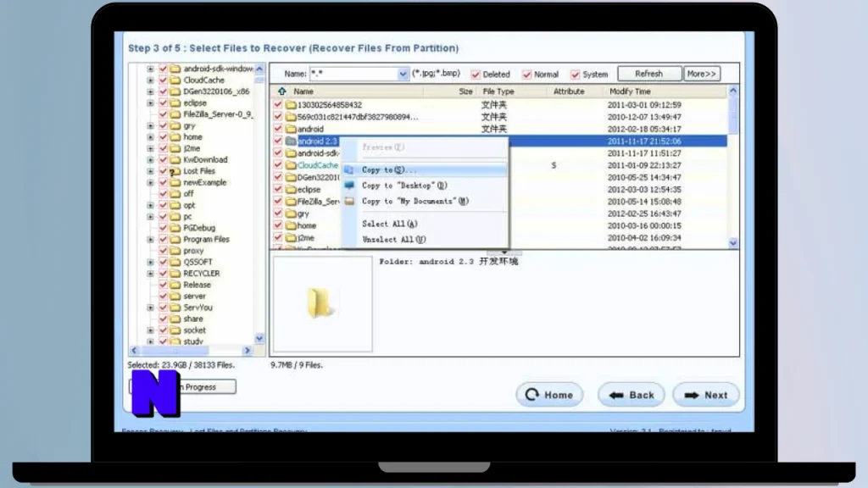Click the Program Files folder icon in the tree
Viewport: 868px width, 488px height.
tap(175, 240)
